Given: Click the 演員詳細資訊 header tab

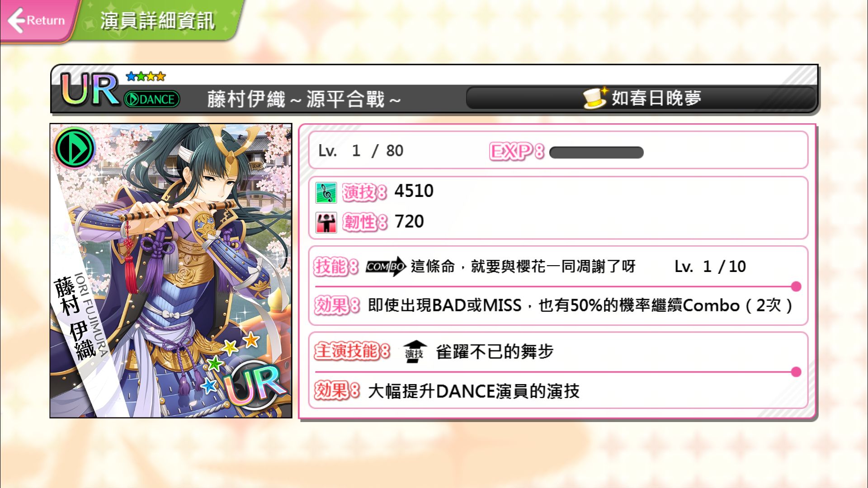Looking at the screenshot, I should 157,20.
